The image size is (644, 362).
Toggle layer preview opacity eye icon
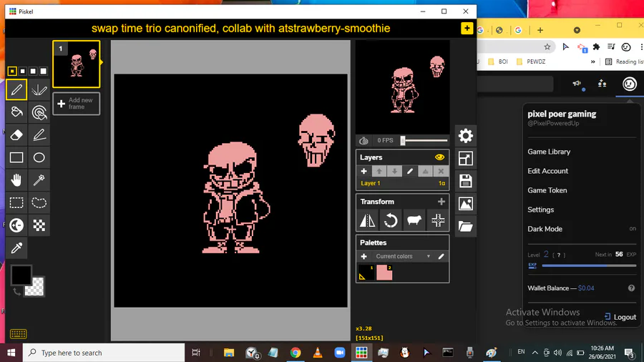[439, 157]
